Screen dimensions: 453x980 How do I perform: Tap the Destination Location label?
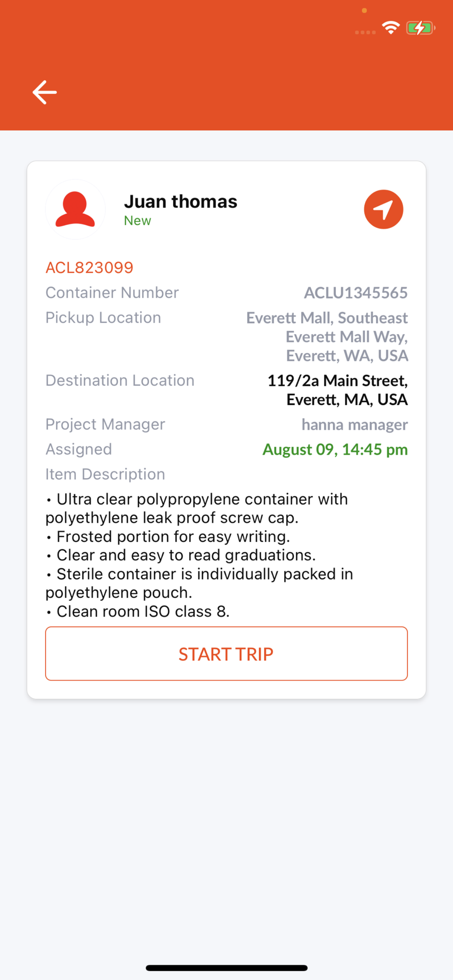coord(120,380)
